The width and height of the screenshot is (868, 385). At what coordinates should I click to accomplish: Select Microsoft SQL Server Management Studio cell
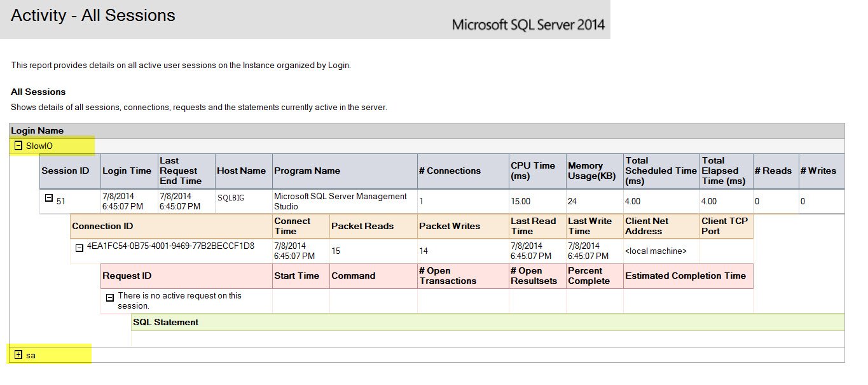pyautogui.click(x=345, y=201)
